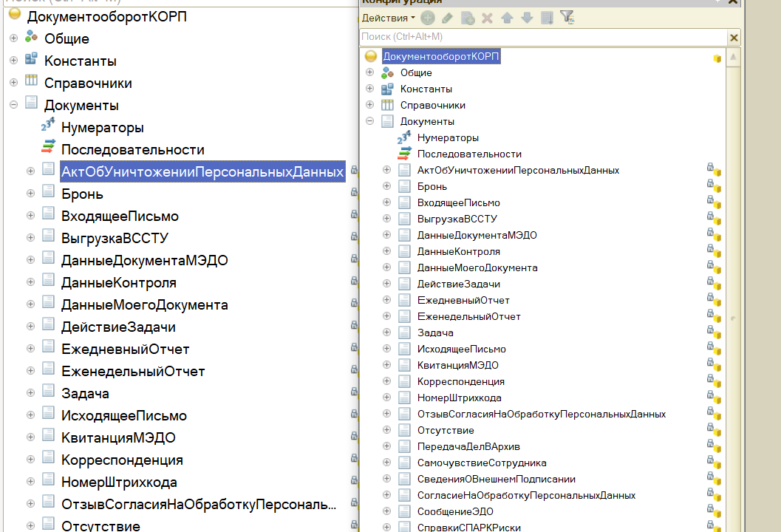Select ДокументооборотКОРП root text in Конфигурация panel
Image resolution: width=781 pixels, height=532 pixels.
click(x=441, y=56)
